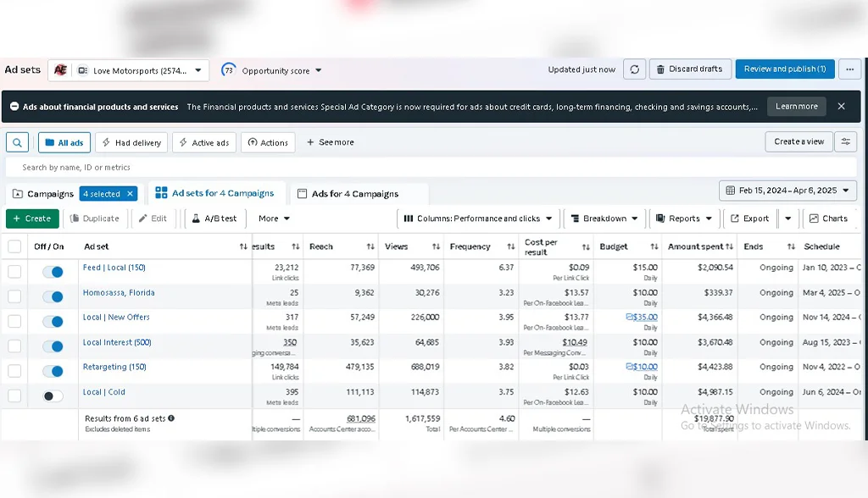This screenshot has width=868, height=498.
Task: Click the three-dot more options icon
Action: tap(850, 69)
